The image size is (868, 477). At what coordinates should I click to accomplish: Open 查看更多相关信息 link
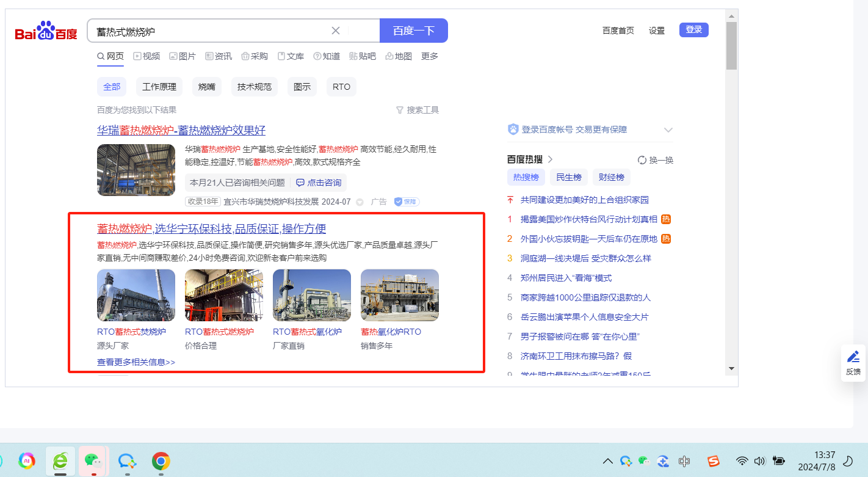pos(136,362)
